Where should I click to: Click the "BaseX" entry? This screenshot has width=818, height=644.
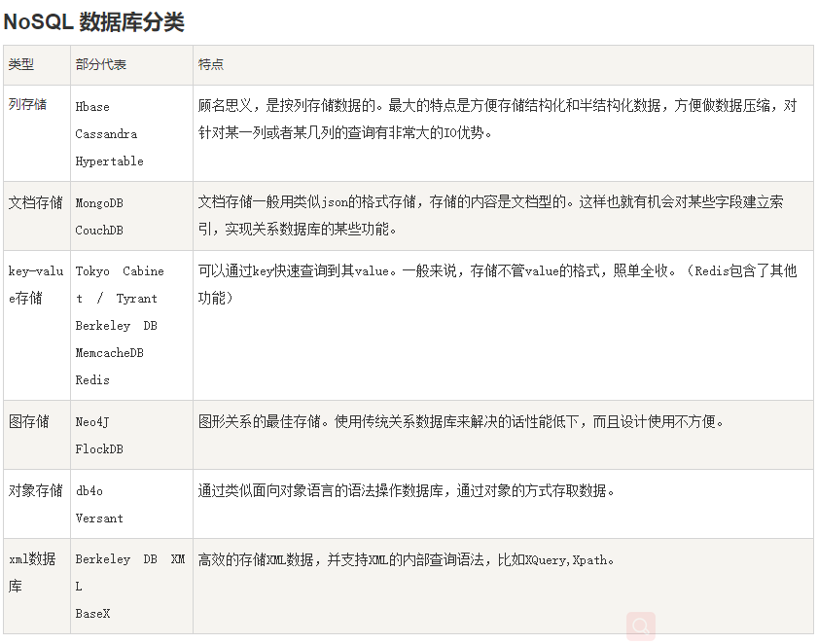(92, 614)
